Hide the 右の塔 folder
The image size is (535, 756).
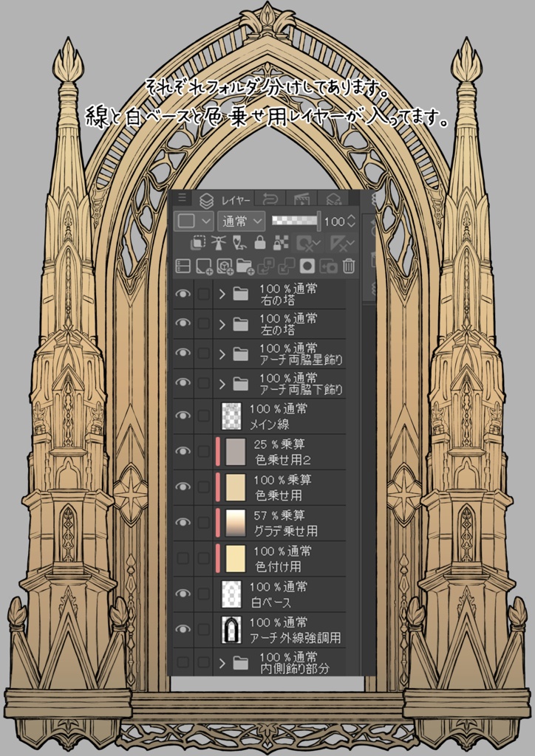(x=183, y=294)
